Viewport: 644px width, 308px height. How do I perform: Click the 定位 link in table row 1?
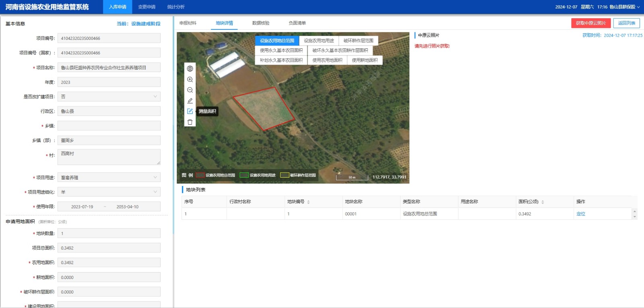pos(581,214)
